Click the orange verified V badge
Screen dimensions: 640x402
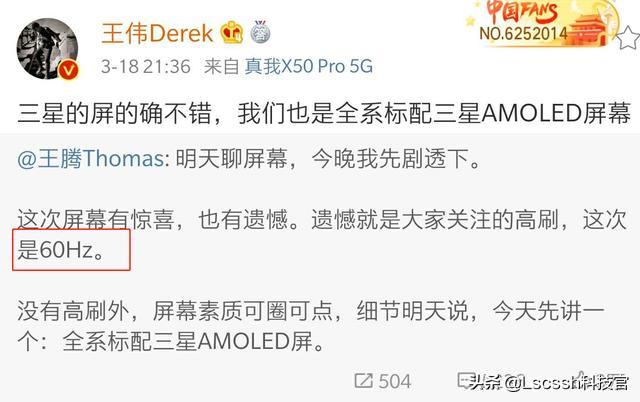(68, 70)
